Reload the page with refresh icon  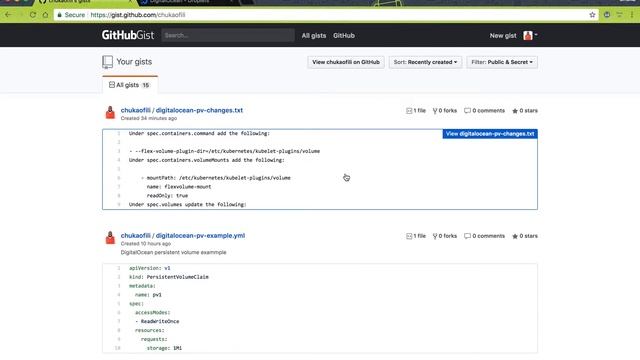[x=33, y=15]
